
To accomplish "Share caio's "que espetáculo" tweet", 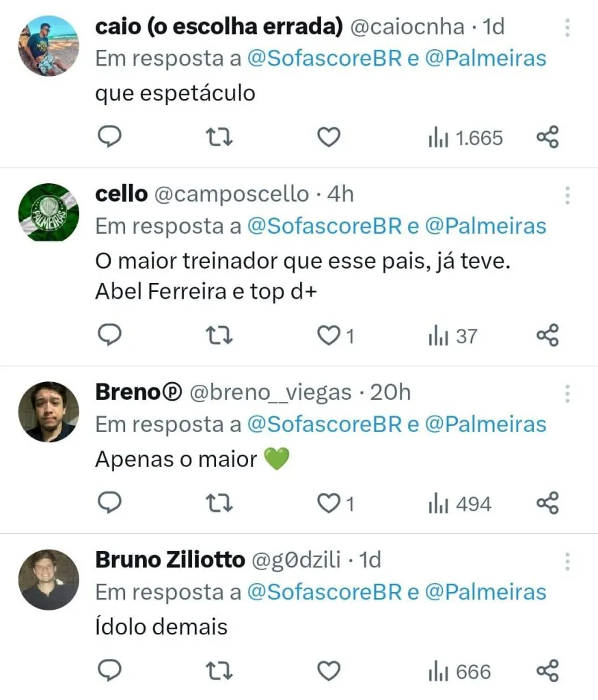I will (547, 138).
